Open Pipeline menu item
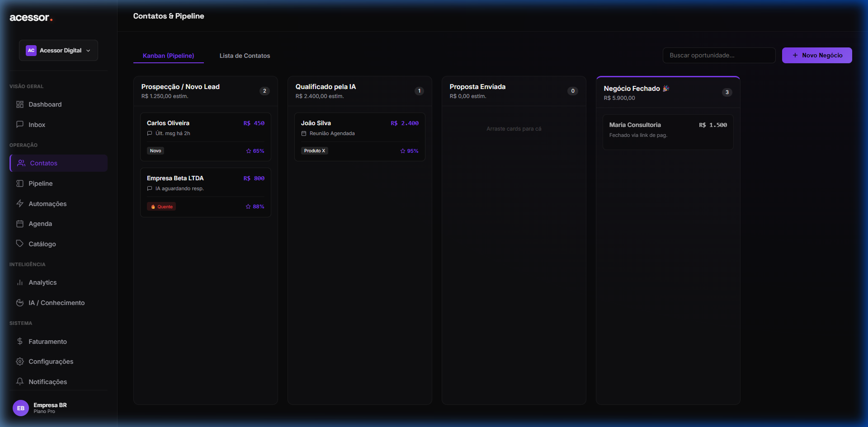The width and height of the screenshot is (868, 427). [x=58, y=183]
